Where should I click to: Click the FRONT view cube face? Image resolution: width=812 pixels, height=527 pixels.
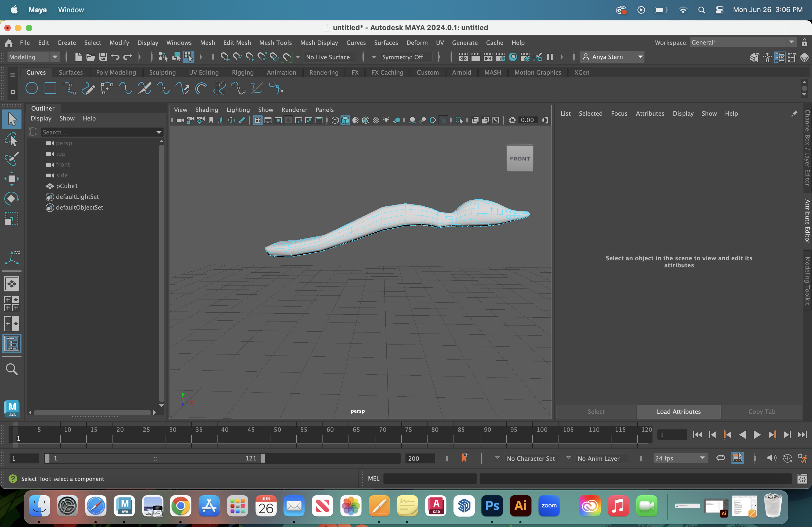[520, 159]
